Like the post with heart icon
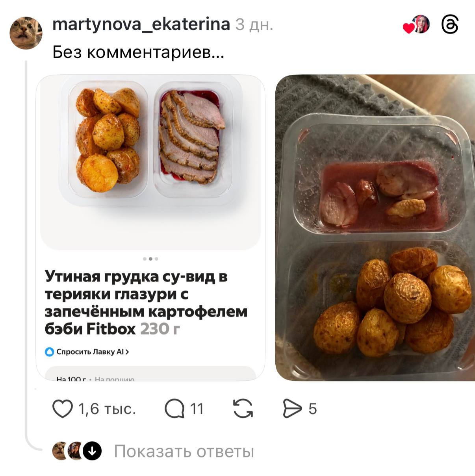 pos(63,409)
